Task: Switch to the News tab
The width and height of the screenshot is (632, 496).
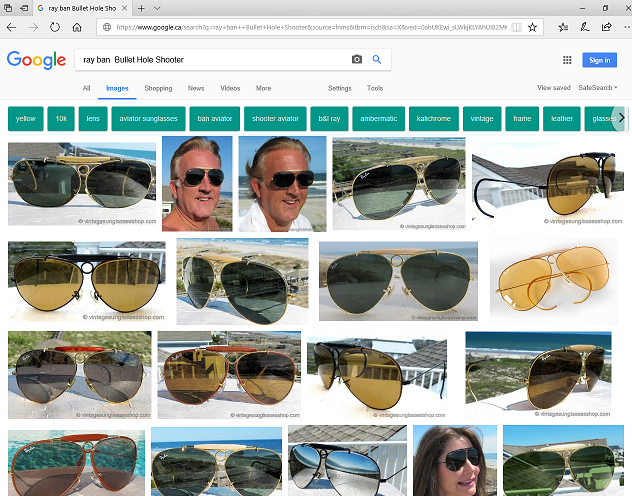Action: [196, 88]
